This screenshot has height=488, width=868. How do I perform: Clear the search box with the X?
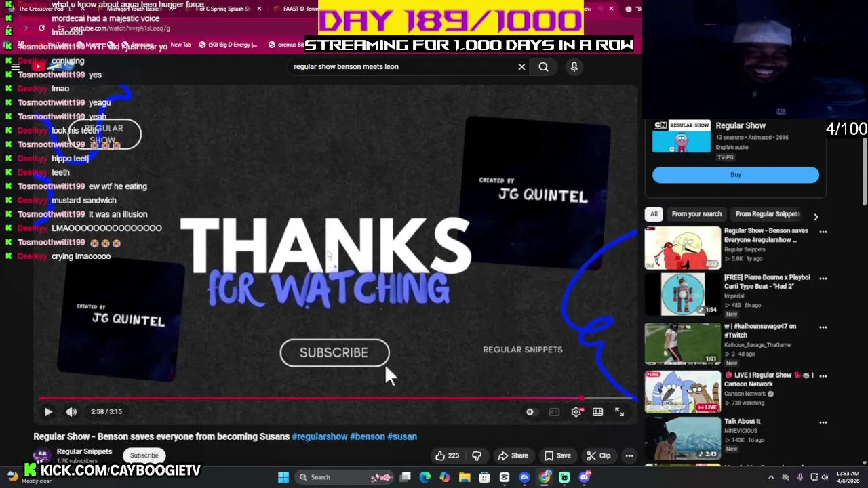click(521, 66)
